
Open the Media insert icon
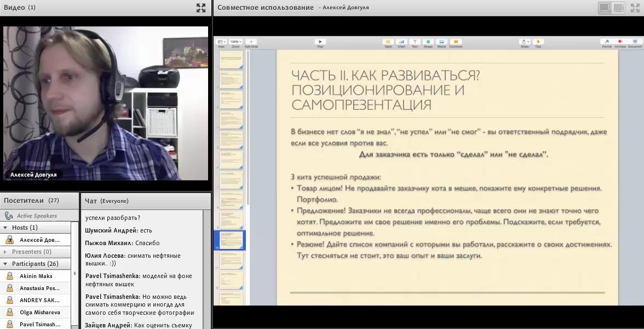coord(441,42)
